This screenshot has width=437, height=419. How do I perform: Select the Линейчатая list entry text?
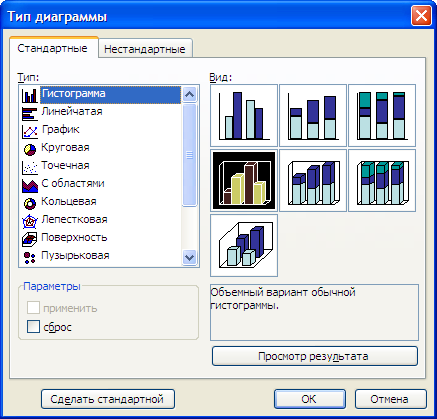pos(72,111)
